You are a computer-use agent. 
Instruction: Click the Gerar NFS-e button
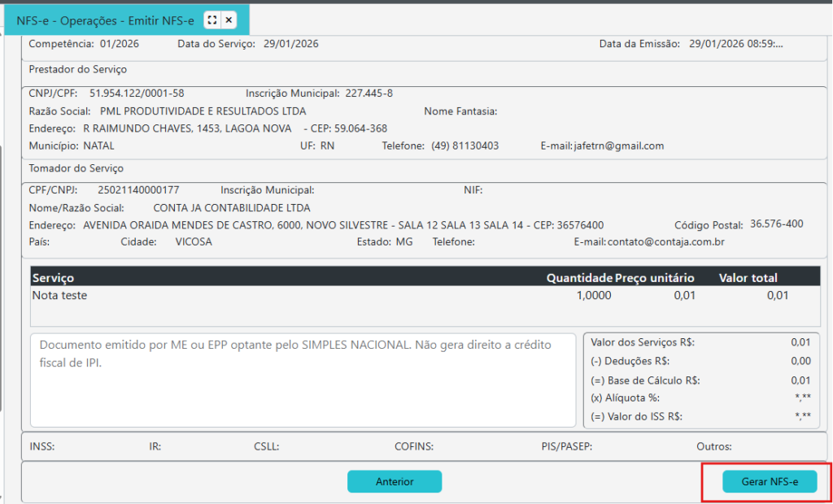click(769, 482)
